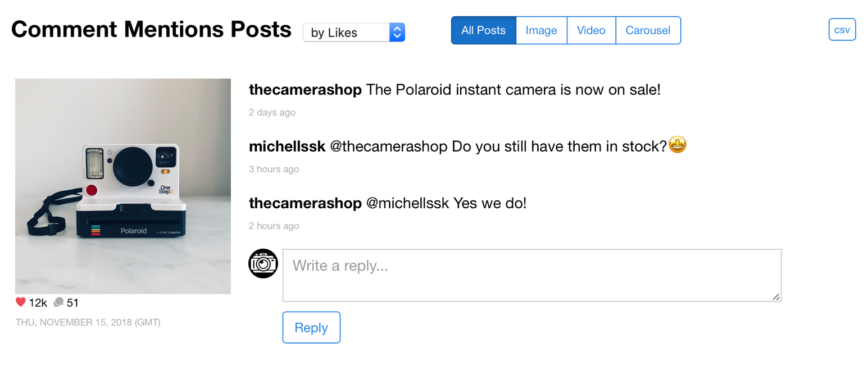Screen dimensions: 868x371
Task: Open thecamerashop username on "Yes we do!" reply
Action: 305,203
